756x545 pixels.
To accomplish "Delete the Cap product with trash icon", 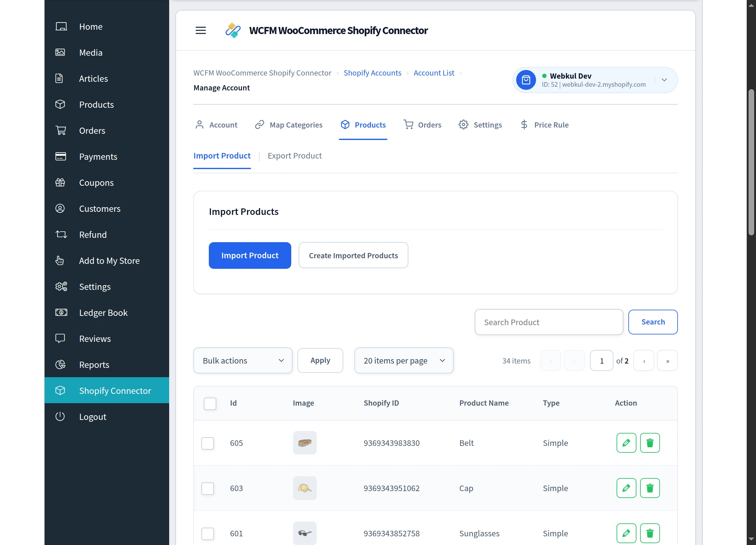I will pyautogui.click(x=650, y=488).
